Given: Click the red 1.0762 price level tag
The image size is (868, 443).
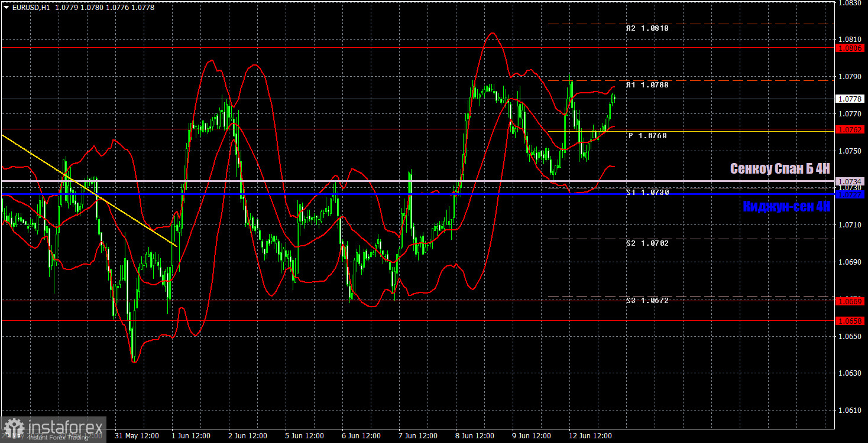Looking at the screenshot, I should point(850,129).
